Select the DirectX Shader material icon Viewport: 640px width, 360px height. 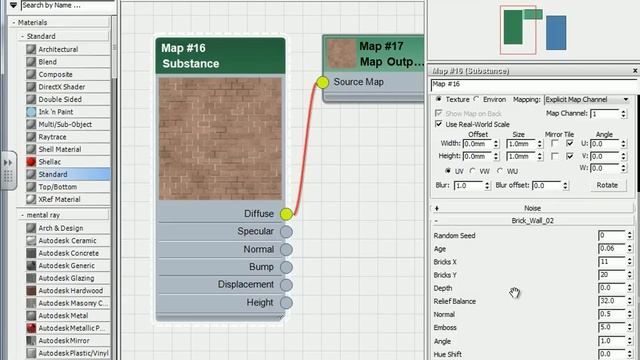[x=31, y=87]
